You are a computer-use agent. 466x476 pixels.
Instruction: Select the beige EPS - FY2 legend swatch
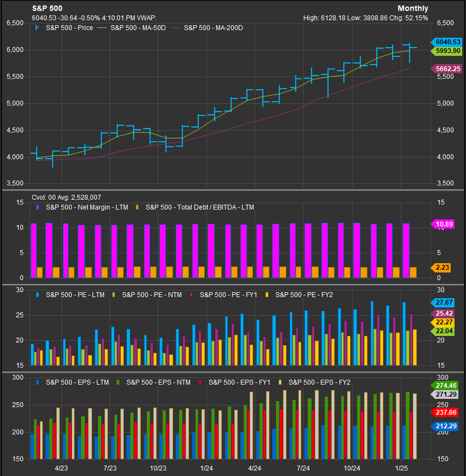[x=280, y=382]
